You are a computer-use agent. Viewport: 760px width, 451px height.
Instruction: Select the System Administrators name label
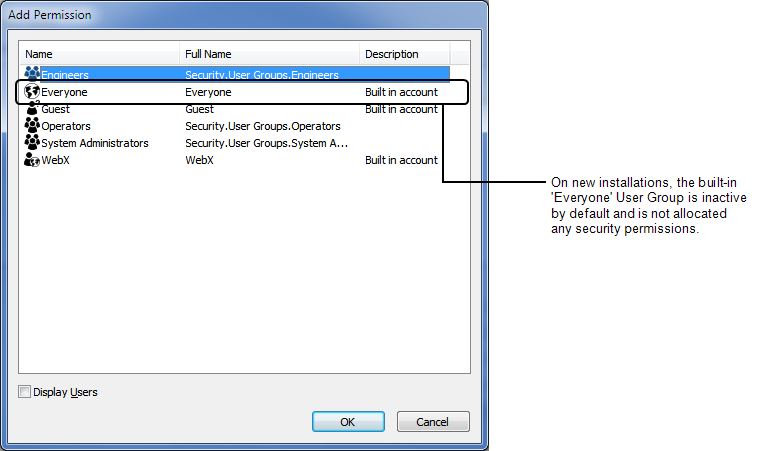pos(95,143)
